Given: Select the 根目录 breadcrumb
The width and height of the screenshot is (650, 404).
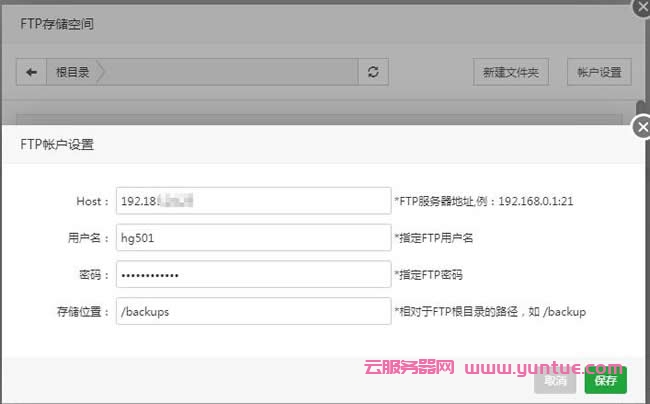Looking at the screenshot, I should click(73, 72).
